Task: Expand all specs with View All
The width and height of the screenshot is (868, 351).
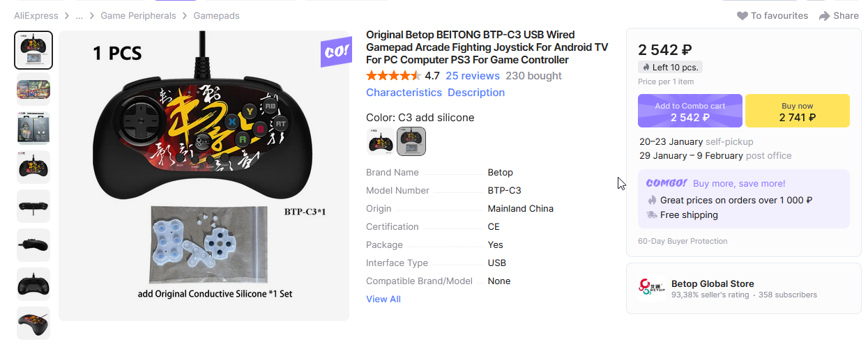Action: tap(383, 299)
